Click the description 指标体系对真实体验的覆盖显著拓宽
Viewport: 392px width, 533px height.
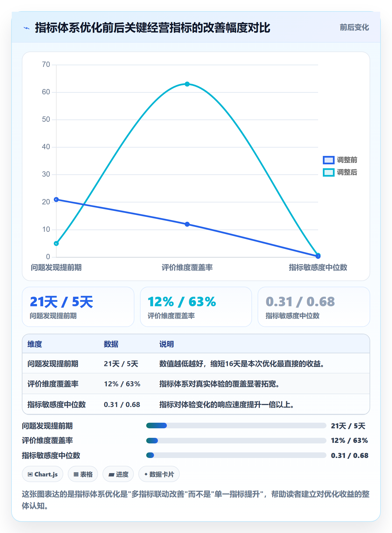(x=220, y=384)
